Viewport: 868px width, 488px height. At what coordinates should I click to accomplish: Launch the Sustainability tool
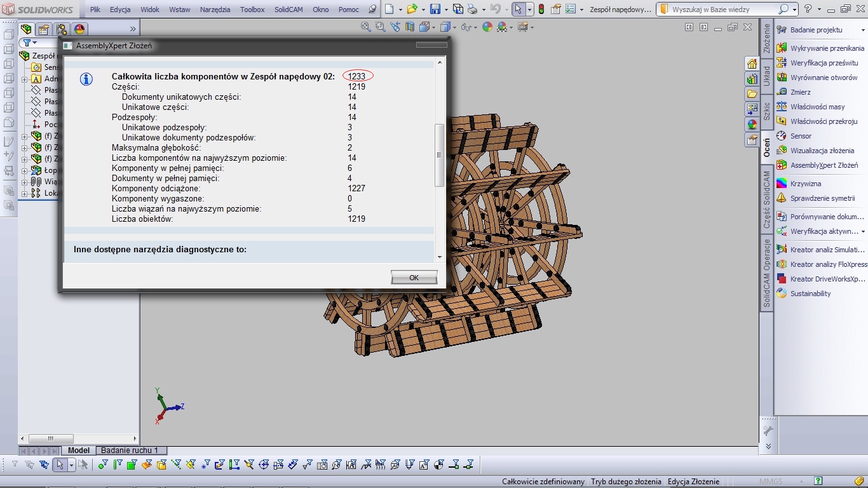pos(810,294)
